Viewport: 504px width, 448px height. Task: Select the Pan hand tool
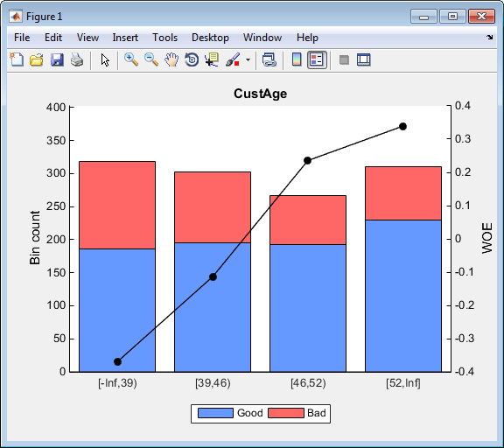pyautogui.click(x=171, y=59)
